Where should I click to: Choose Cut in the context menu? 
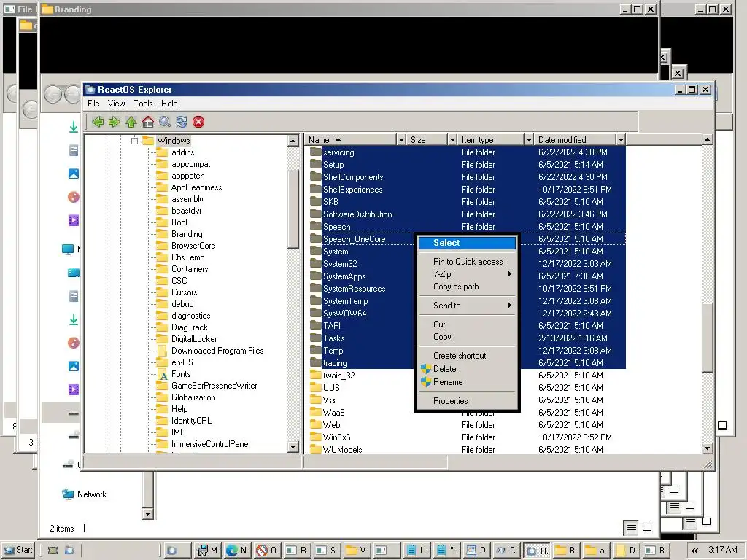pyautogui.click(x=467, y=324)
